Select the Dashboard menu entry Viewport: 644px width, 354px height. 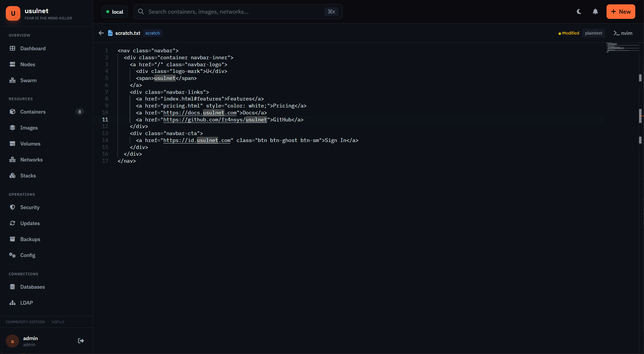[x=33, y=48]
